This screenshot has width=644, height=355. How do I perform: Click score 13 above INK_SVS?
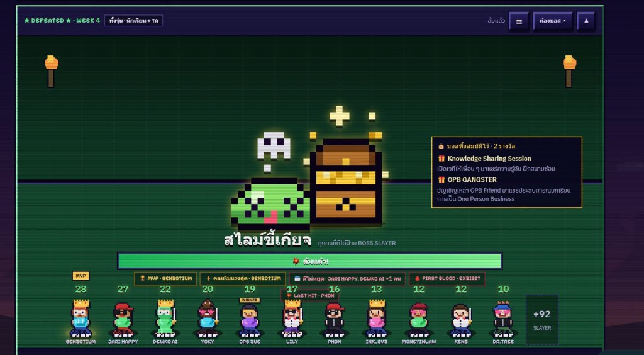[377, 290]
